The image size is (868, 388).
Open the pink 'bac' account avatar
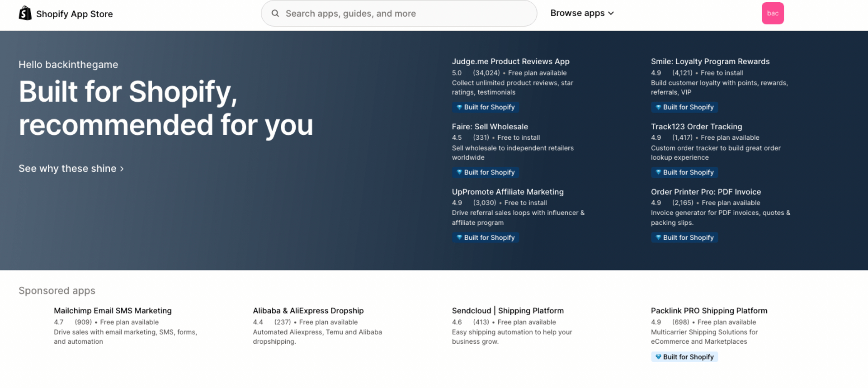pyautogui.click(x=773, y=14)
